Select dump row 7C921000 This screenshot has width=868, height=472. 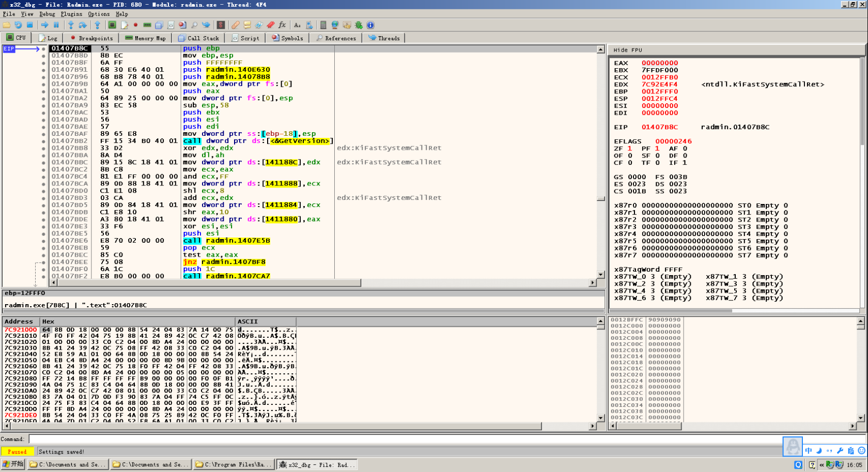[x=150, y=329]
